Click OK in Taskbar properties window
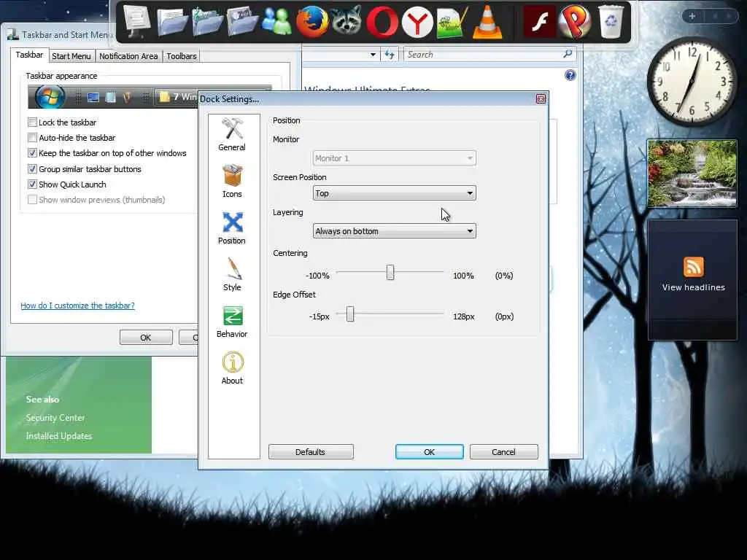The image size is (747, 560). pos(146,337)
